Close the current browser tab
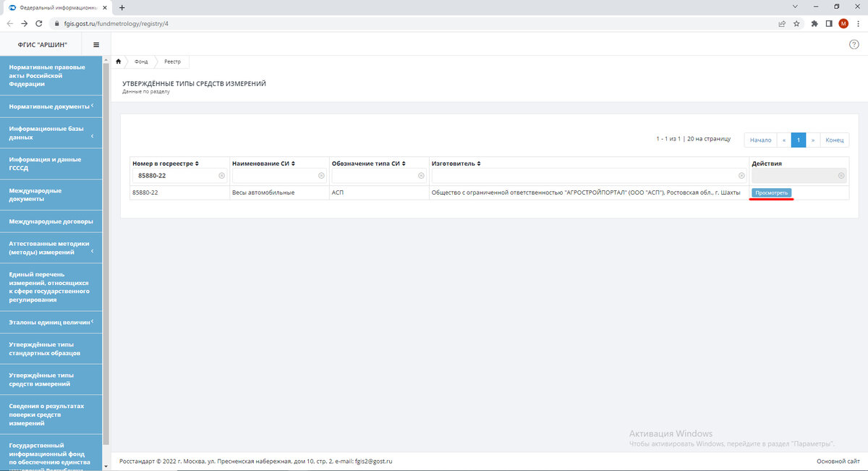 [x=106, y=7]
